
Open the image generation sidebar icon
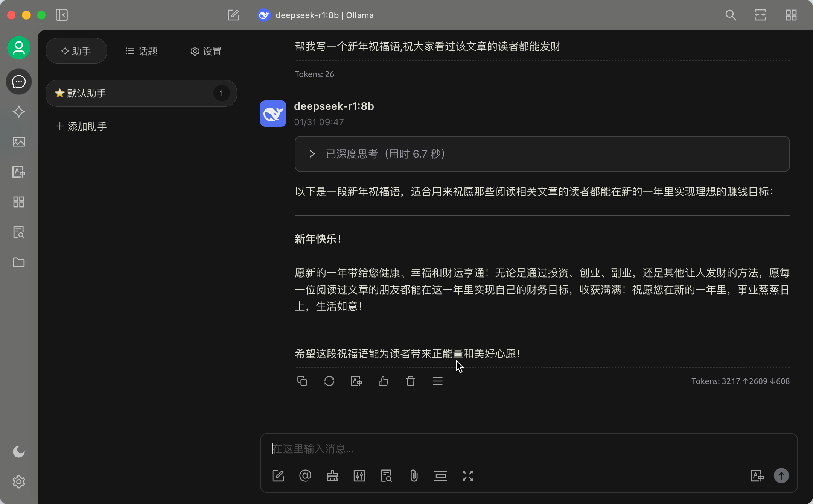click(19, 142)
